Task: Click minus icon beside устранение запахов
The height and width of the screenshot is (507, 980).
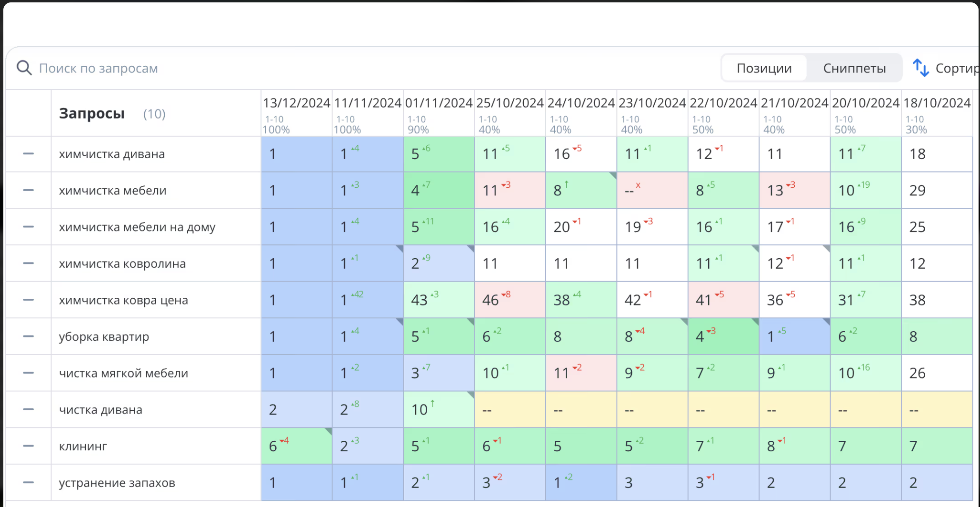Action: [x=29, y=483]
